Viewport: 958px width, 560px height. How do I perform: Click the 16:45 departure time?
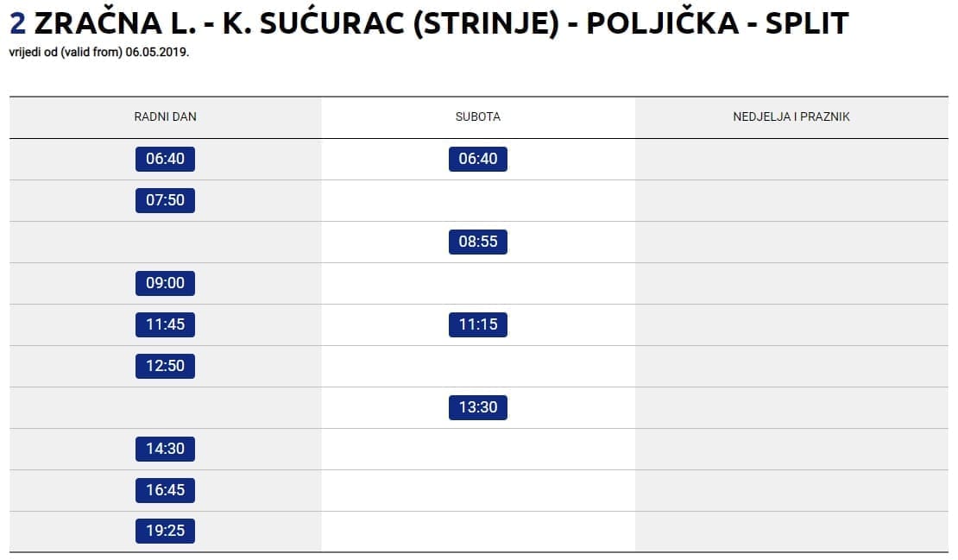(x=165, y=490)
